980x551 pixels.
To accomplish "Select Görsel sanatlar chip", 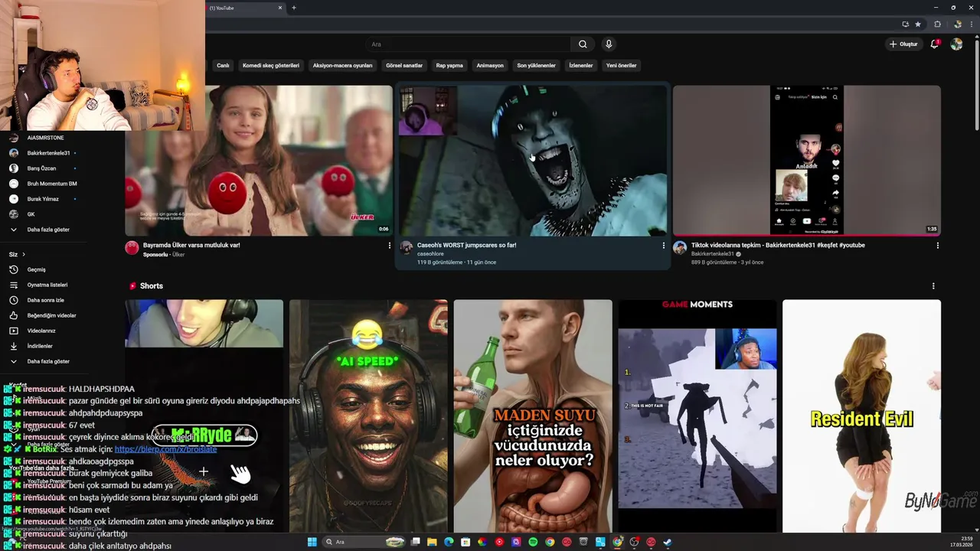I will tap(404, 66).
